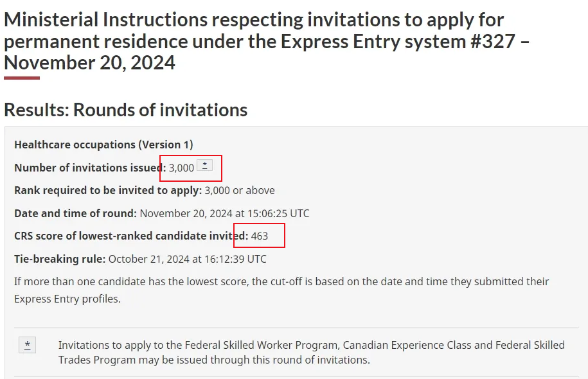Click the 'Date and time of round' label
588x379 pixels.
click(x=75, y=213)
